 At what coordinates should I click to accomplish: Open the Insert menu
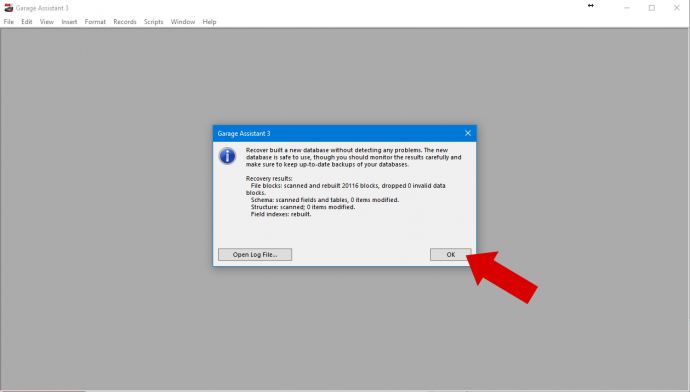click(69, 22)
